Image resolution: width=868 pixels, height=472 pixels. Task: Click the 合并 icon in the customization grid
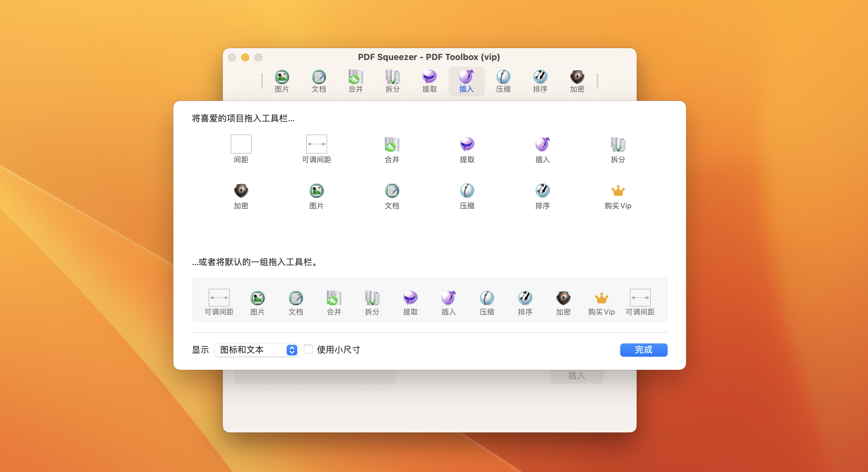(x=392, y=144)
